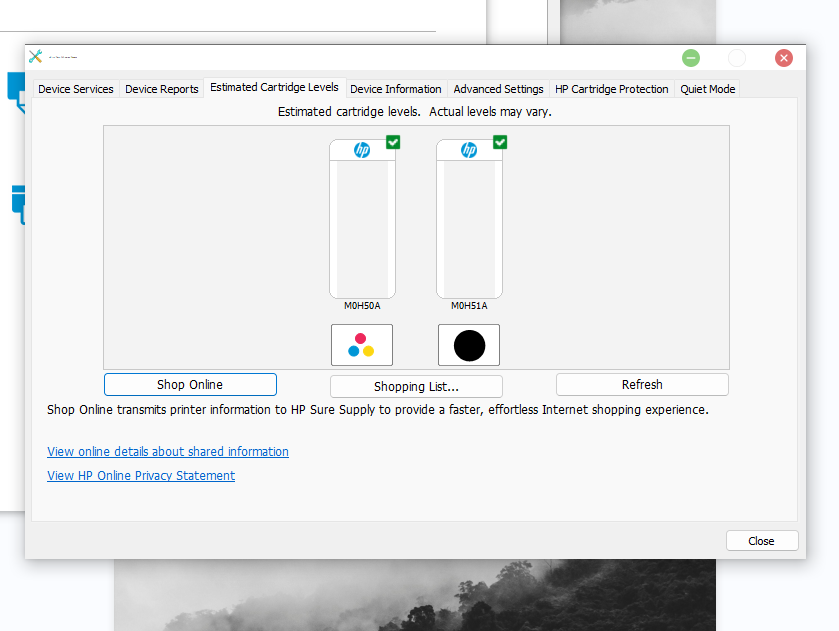
Task: Switch to the Device Reports tab
Action: click(x=162, y=89)
